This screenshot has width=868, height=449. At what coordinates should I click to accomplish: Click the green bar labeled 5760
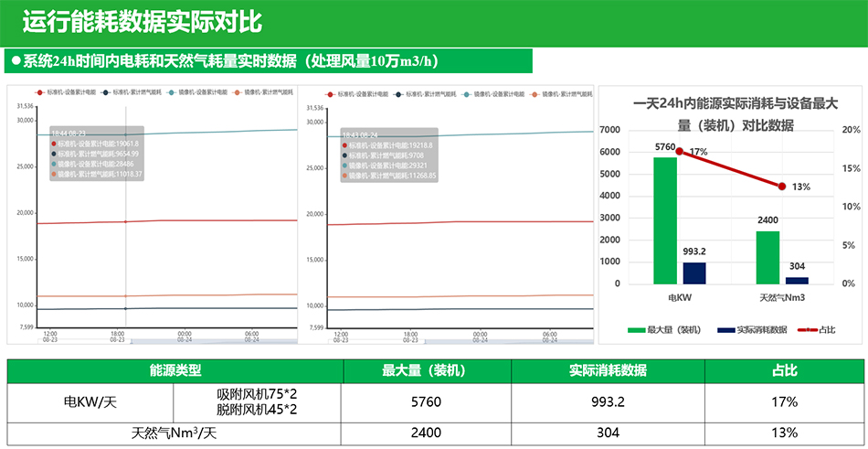(x=665, y=220)
